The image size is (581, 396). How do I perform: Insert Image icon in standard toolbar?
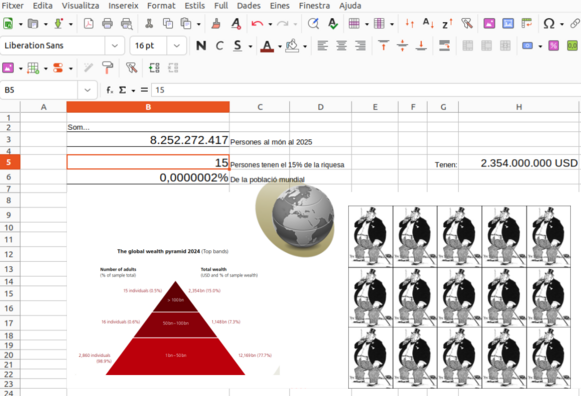pos(489,24)
